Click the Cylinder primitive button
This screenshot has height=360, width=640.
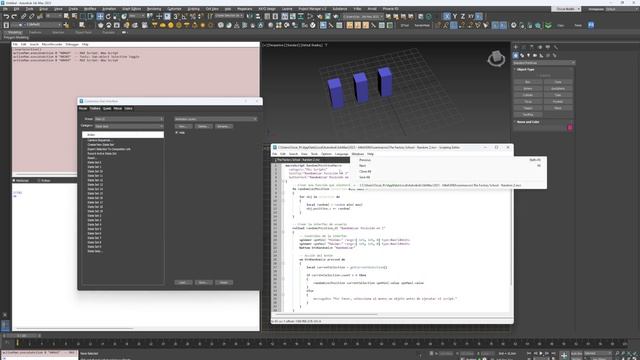(528, 95)
